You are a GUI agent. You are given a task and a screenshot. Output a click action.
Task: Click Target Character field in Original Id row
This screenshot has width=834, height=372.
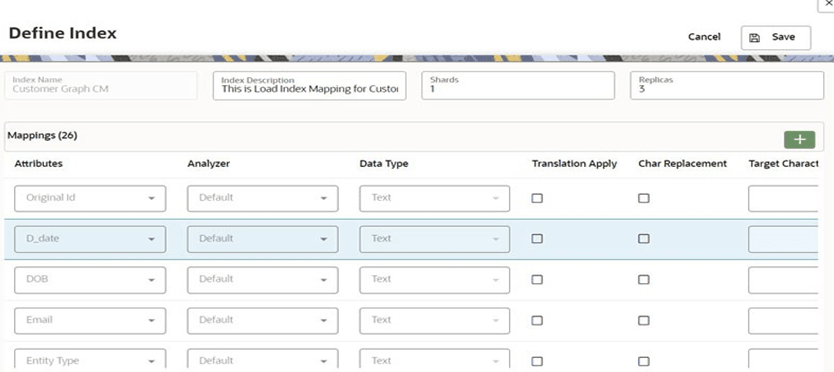[783, 198]
